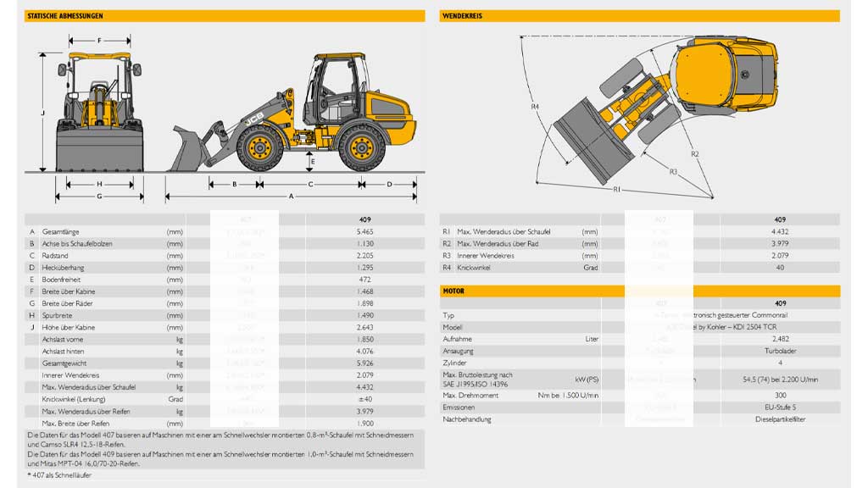The image size is (868, 488).
Task: Click the Ansaugung row label
Action: (458, 351)
